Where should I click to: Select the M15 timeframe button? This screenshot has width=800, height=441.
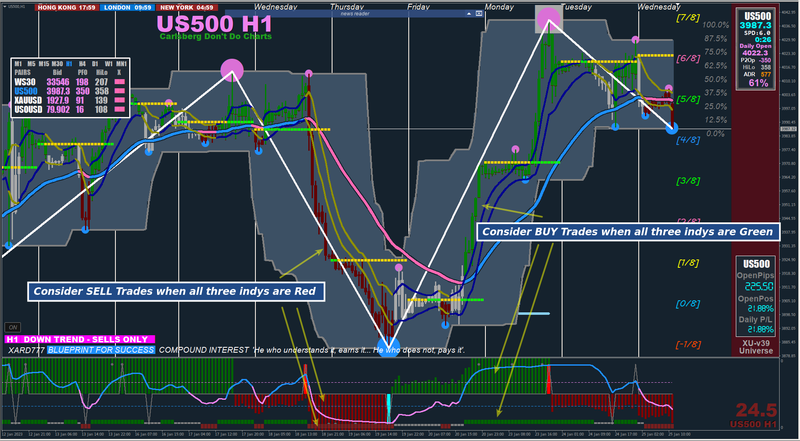coord(44,64)
